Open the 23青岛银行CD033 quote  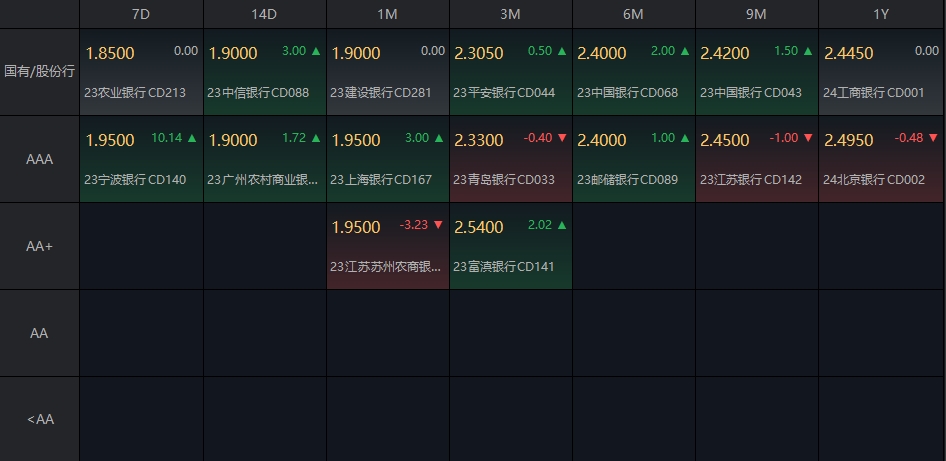(510, 159)
